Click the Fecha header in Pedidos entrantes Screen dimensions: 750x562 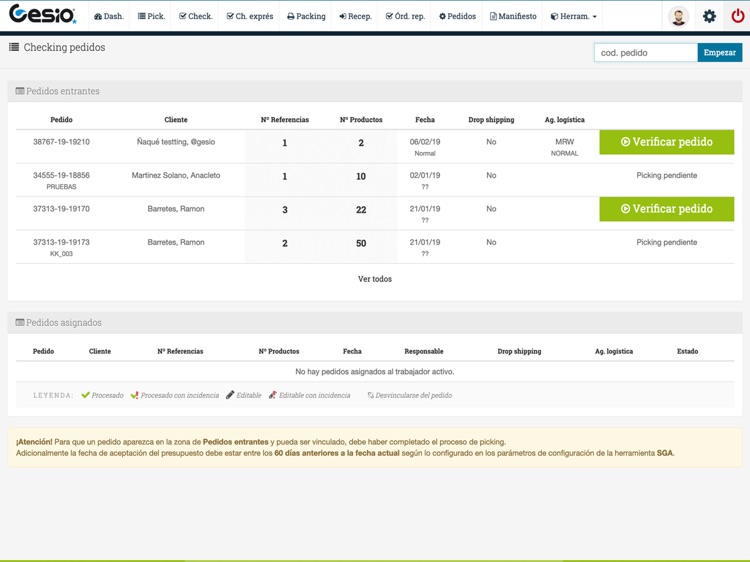point(425,120)
